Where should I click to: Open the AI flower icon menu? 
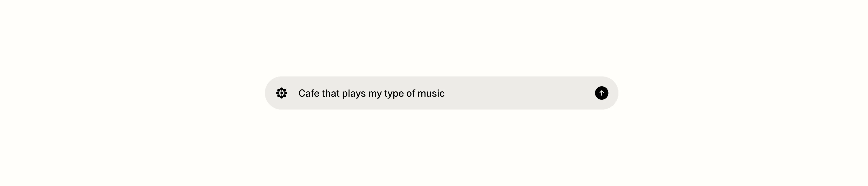pos(281,93)
